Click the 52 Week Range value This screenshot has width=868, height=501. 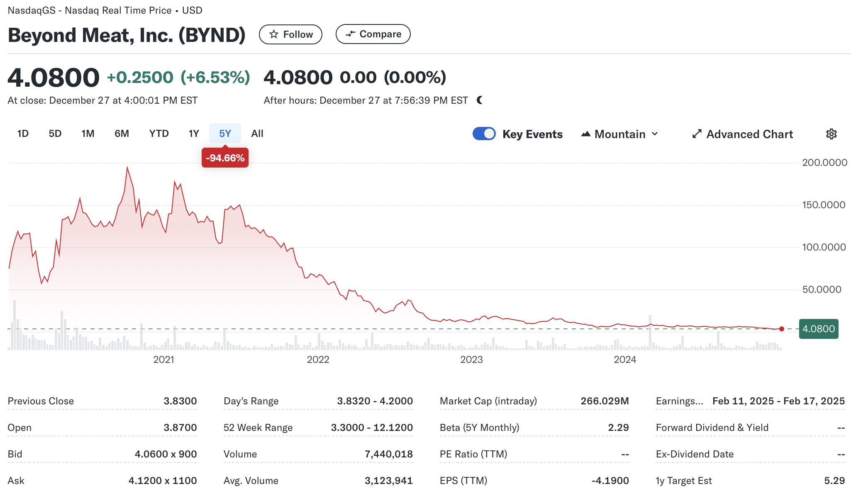pos(372,428)
